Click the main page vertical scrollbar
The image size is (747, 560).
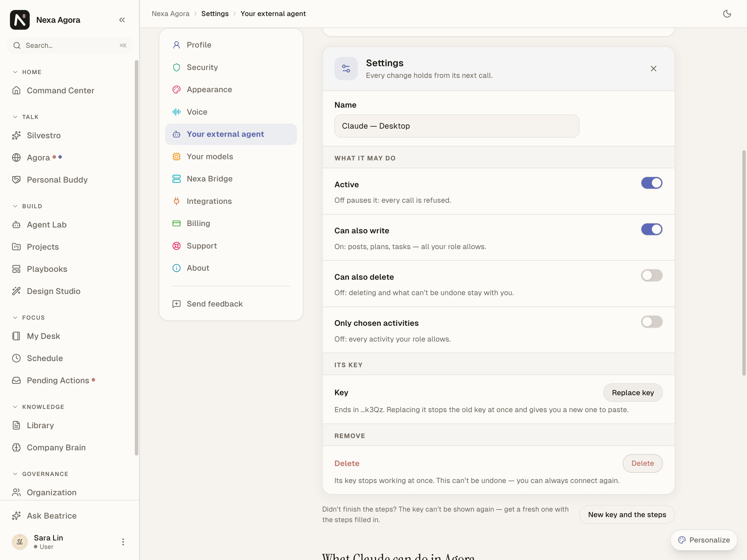743,263
